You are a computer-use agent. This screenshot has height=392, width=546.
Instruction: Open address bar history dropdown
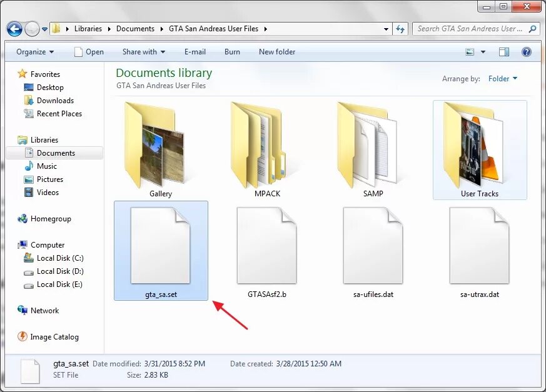(x=386, y=29)
